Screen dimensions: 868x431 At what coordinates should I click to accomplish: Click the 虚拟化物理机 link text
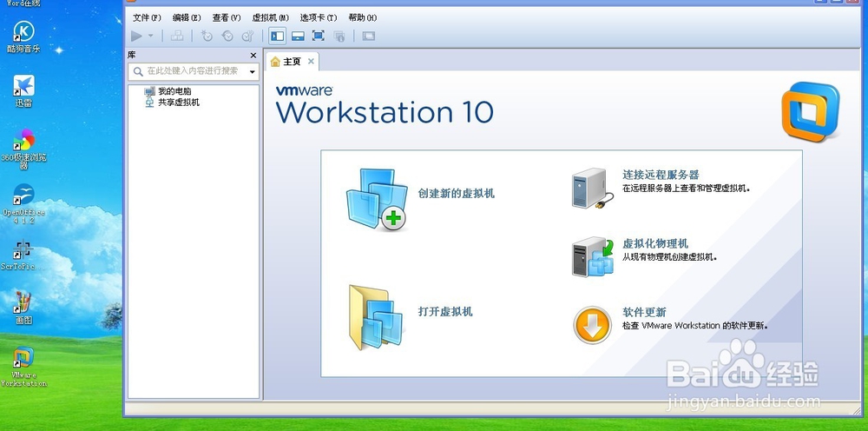tap(655, 244)
